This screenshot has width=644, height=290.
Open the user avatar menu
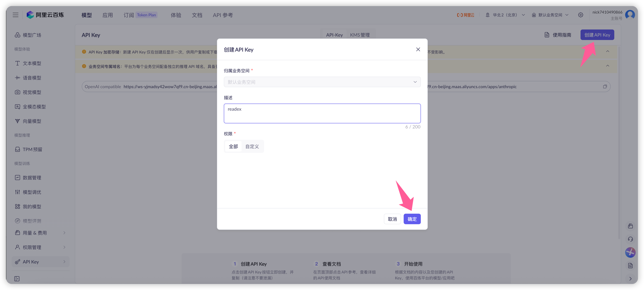coord(630,14)
